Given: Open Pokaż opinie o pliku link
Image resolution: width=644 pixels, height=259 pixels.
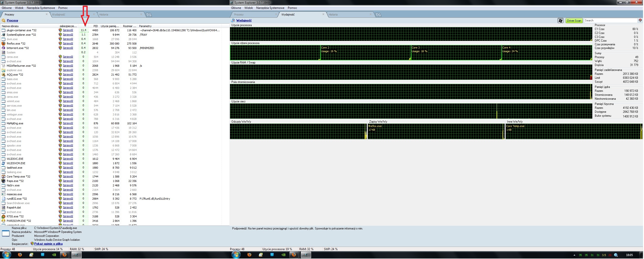Looking at the screenshot, I should (x=48, y=244).
